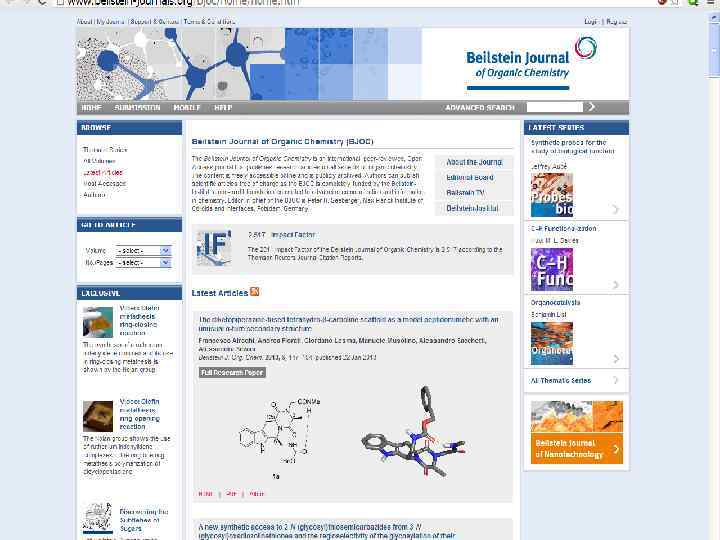Viewport: 720px width, 540px height.
Task: Open All Thematic Series link
Action: [x=561, y=381]
